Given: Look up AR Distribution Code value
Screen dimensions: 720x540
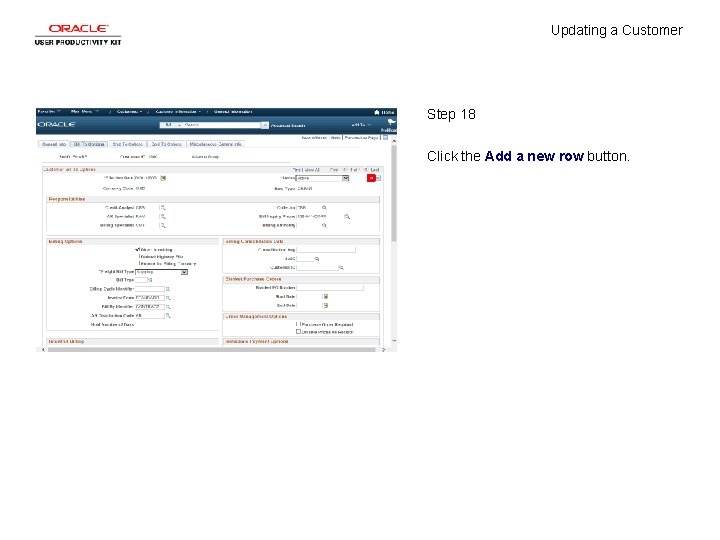Looking at the screenshot, I should tap(168, 316).
